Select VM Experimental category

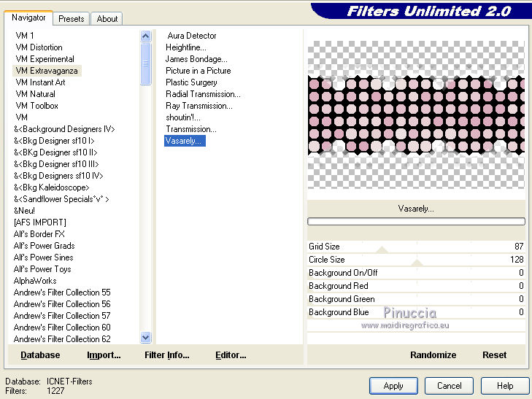(45, 59)
